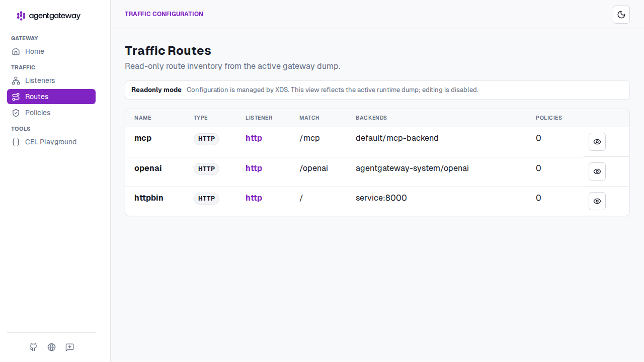644x362 pixels.
Task: Open the globe website icon
Action: pos(51,347)
